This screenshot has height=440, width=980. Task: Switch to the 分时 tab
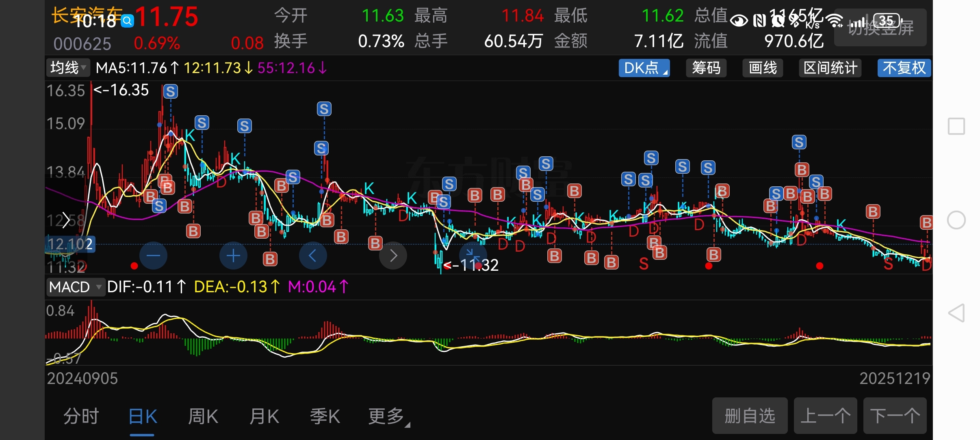point(81,416)
